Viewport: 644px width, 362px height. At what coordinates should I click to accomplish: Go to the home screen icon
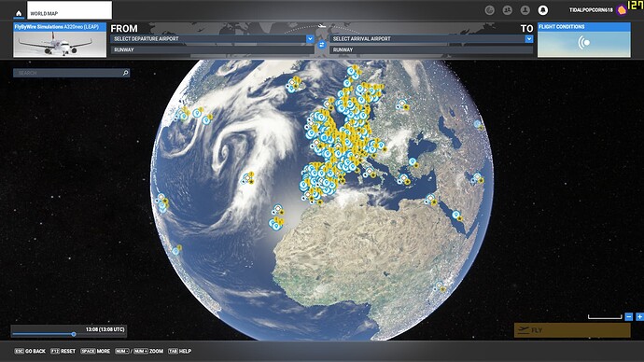coord(19,13)
